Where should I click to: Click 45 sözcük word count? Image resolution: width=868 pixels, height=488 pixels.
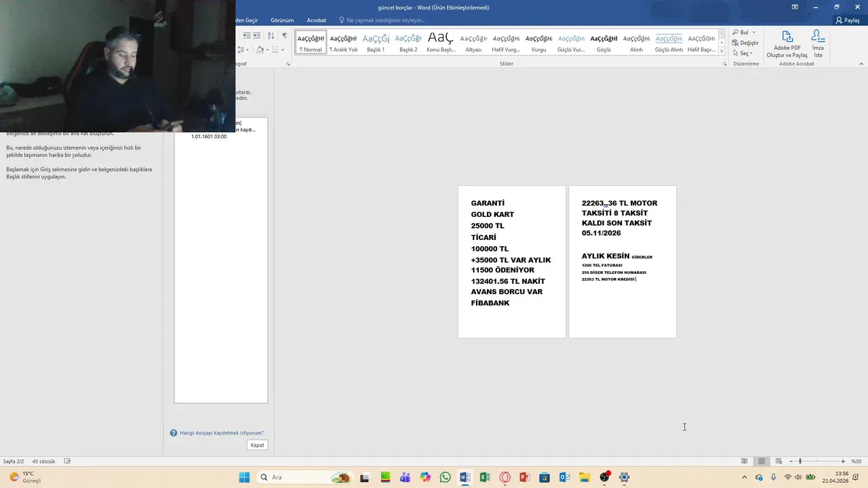43,461
